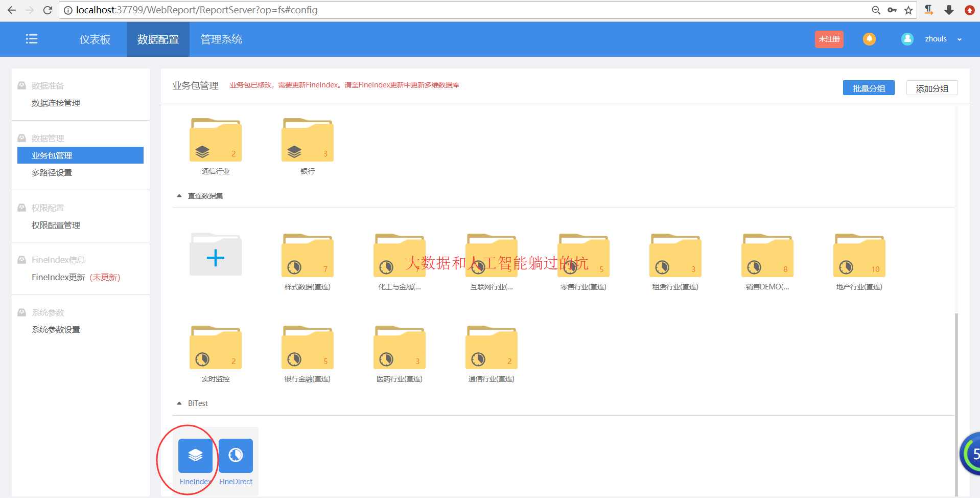Open the browser download arrow extension
The height and width of the screenshot is (498, 980).
click(949, 10)
